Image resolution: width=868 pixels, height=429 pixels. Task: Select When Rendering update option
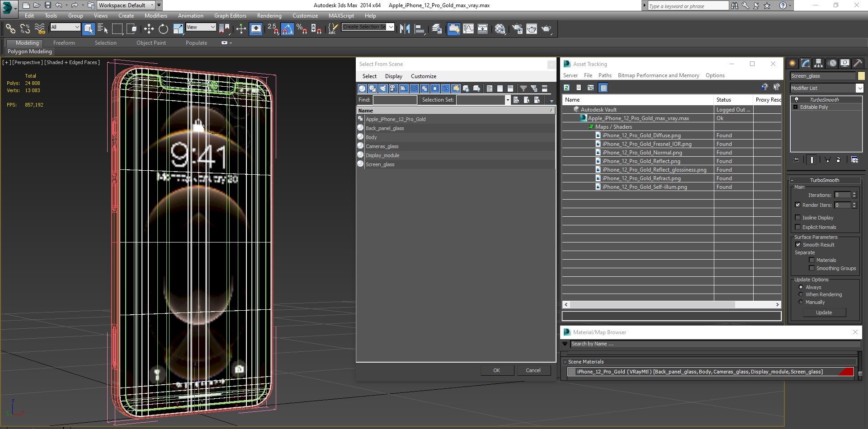[801, 294]
